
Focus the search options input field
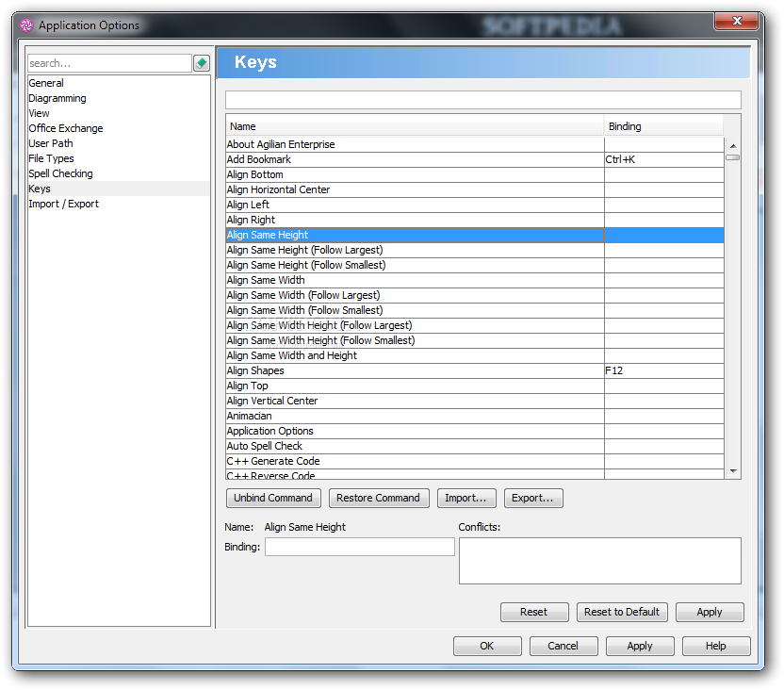point(109,63)
